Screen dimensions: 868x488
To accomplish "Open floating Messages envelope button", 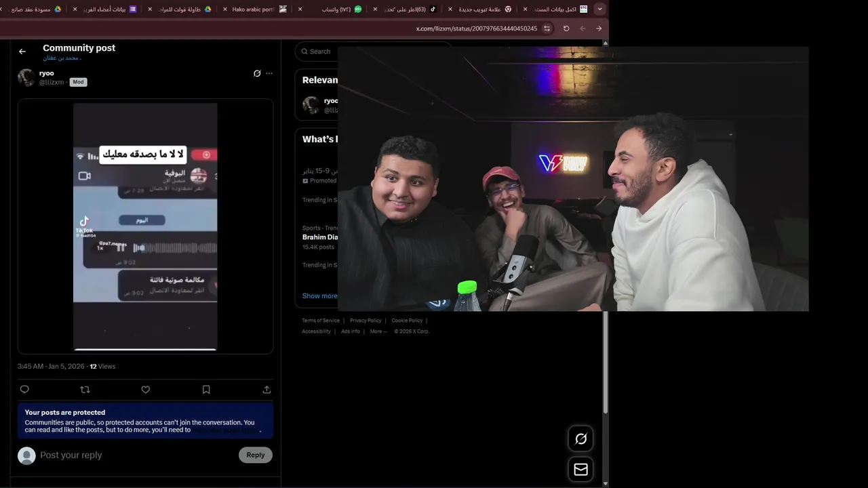I will click(580, 469).
